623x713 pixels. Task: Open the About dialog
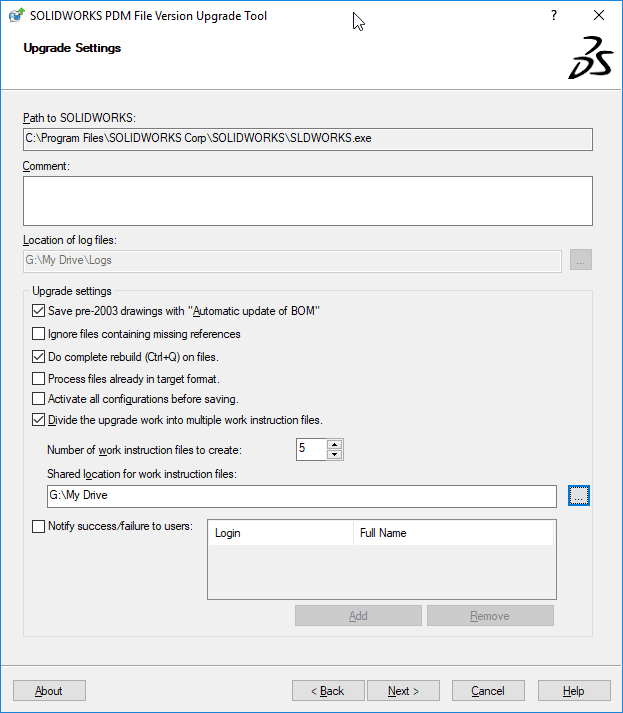tap(49, 691)
